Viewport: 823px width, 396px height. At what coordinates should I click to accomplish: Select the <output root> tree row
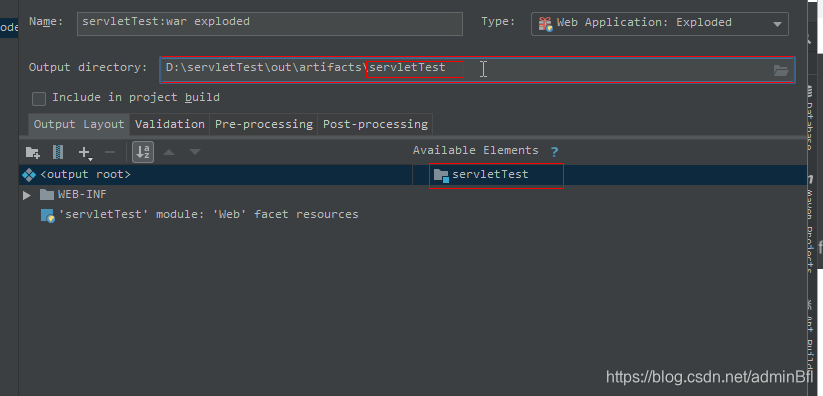(x=215, y=175)
